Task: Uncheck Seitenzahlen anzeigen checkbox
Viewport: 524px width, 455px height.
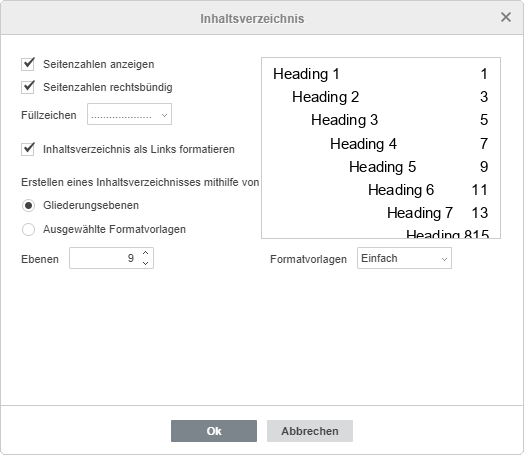Action: pos(28,64)
